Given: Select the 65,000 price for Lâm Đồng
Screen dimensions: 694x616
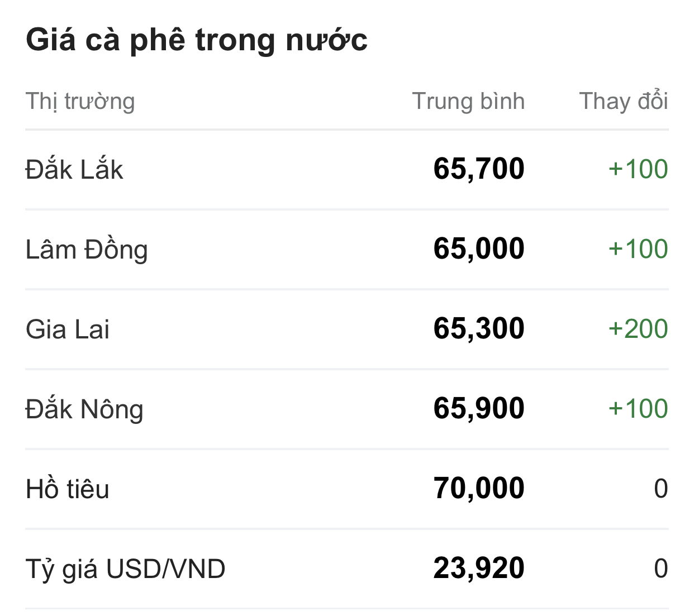Looking at the screenshot, I should click(x=479, y=249).
